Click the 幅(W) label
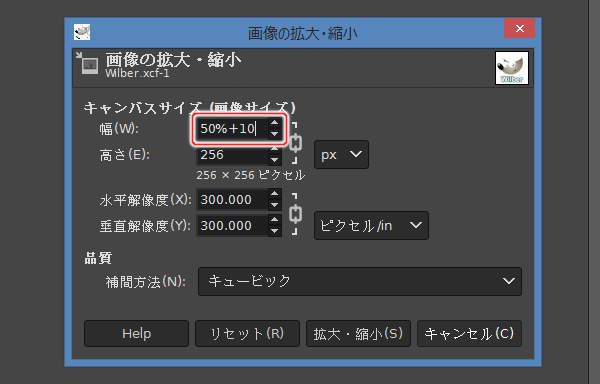This screenshot has width=600, height=384. point(119,129)
